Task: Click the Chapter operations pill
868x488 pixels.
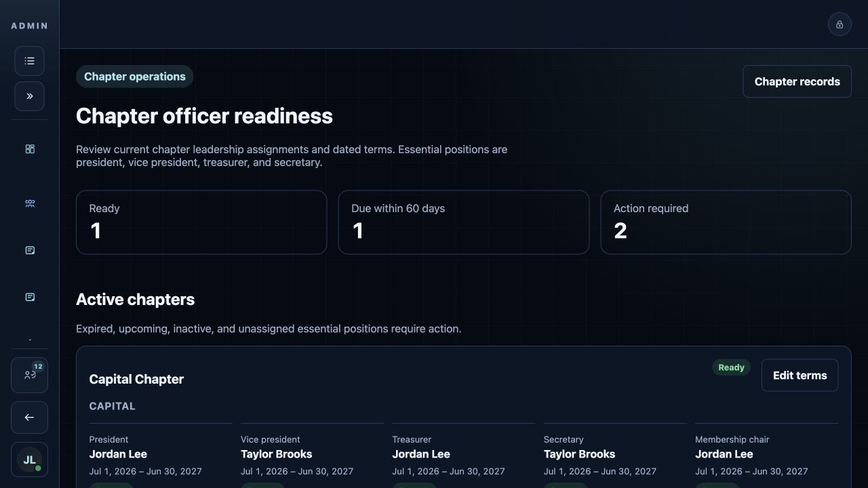Action: coord(135,77)
